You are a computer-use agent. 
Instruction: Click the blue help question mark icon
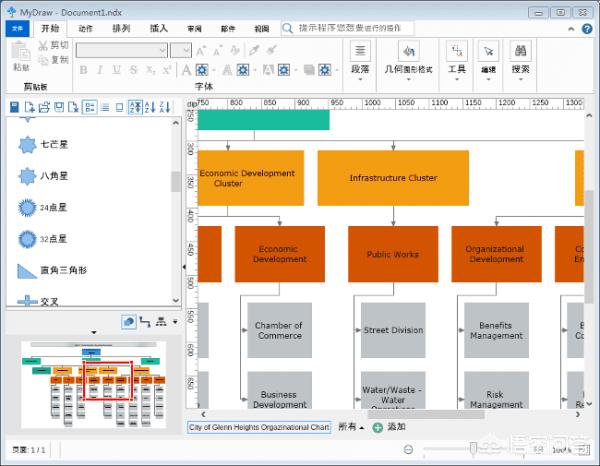point(587,29)
